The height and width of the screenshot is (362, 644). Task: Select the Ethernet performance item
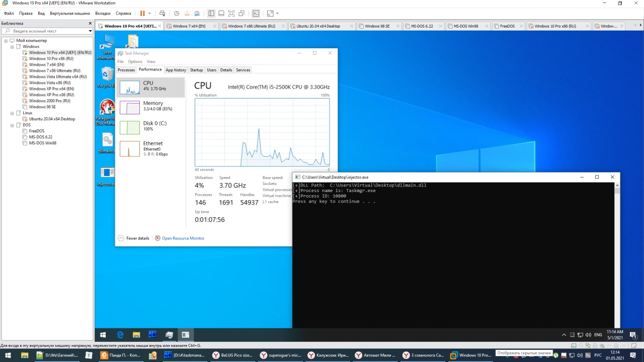coord(151,148)
